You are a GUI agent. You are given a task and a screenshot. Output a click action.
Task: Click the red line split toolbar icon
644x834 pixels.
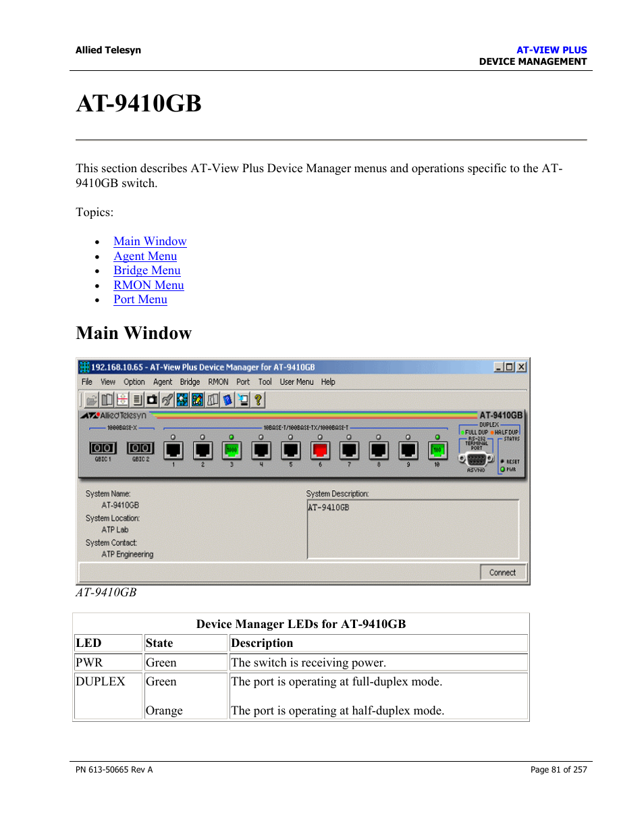[122, 400]
